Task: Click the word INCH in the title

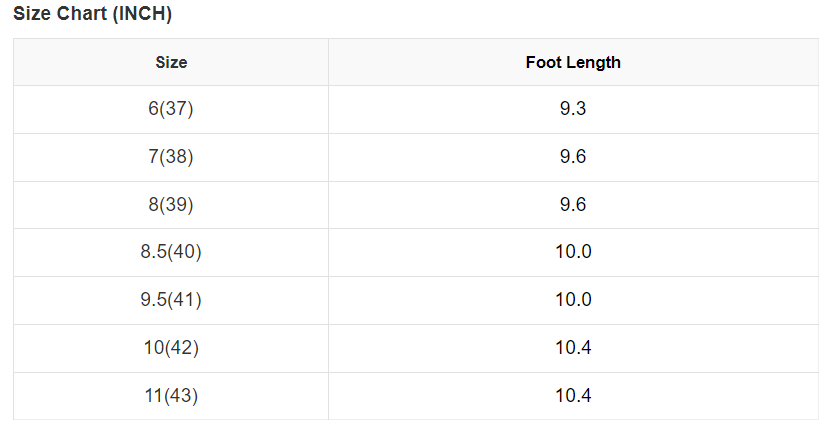Action: (x=142, y=14)
